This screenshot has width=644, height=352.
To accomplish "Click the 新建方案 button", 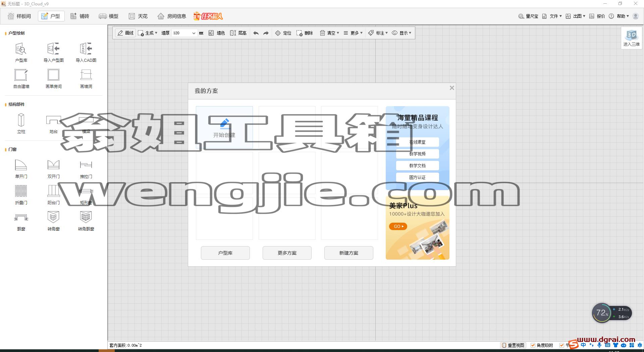I will pyautogui.click(x=348, y=253).
